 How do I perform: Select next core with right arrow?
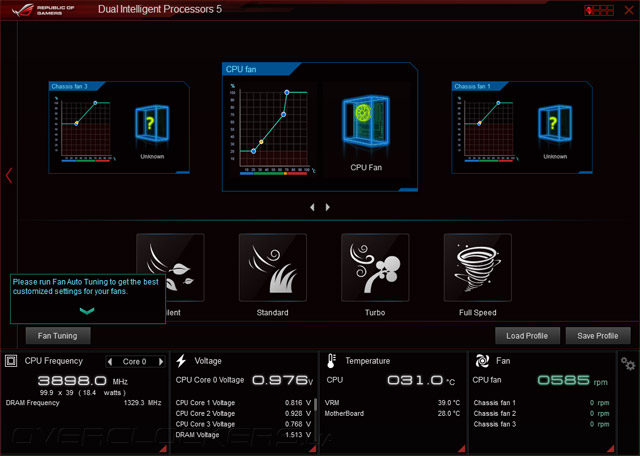(x=161, y=361)
